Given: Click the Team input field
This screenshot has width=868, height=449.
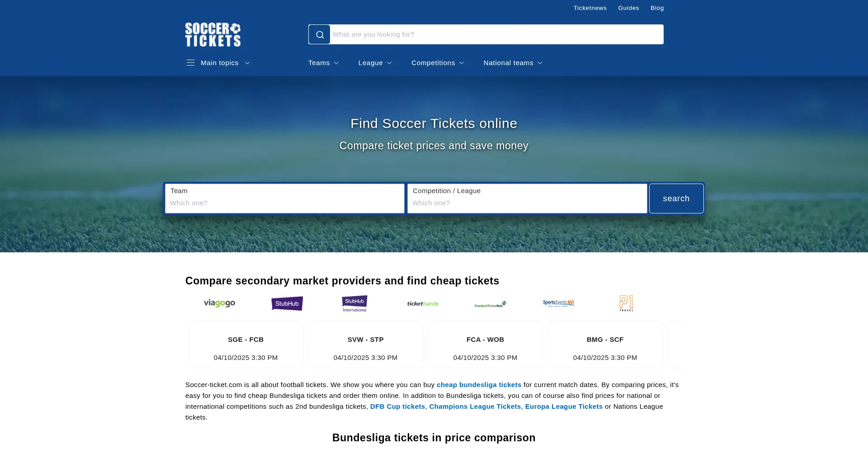Looking at the screenshot, I should point(285,203).
